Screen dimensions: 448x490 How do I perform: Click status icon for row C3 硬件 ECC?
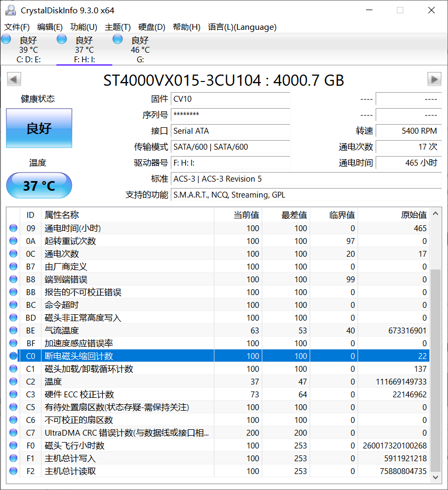click(x=13, y=394)
